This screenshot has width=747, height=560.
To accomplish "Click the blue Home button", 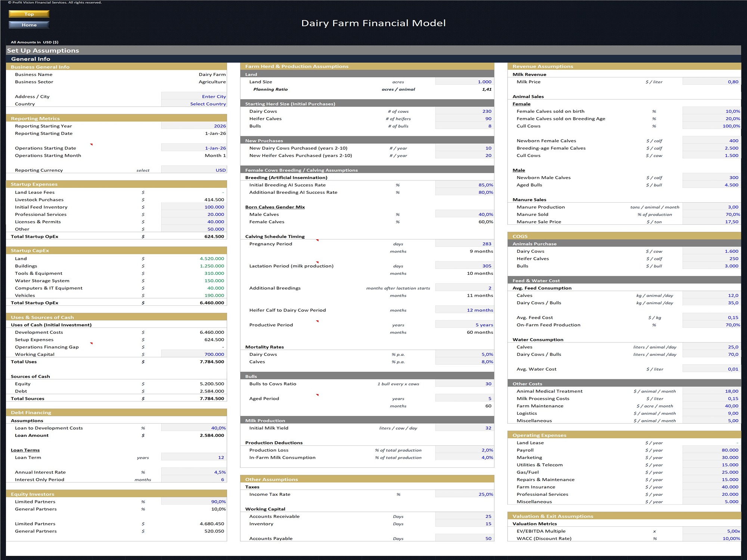I will tap(29, 25).
